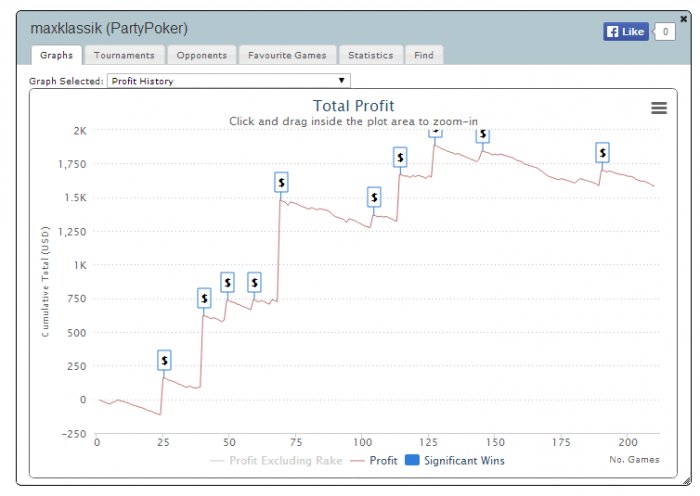The width and height of the screenshot is (700, 496).
Task: Click the significant win marker near game 70 at 1.5K
Action: [x=281, y=183]
